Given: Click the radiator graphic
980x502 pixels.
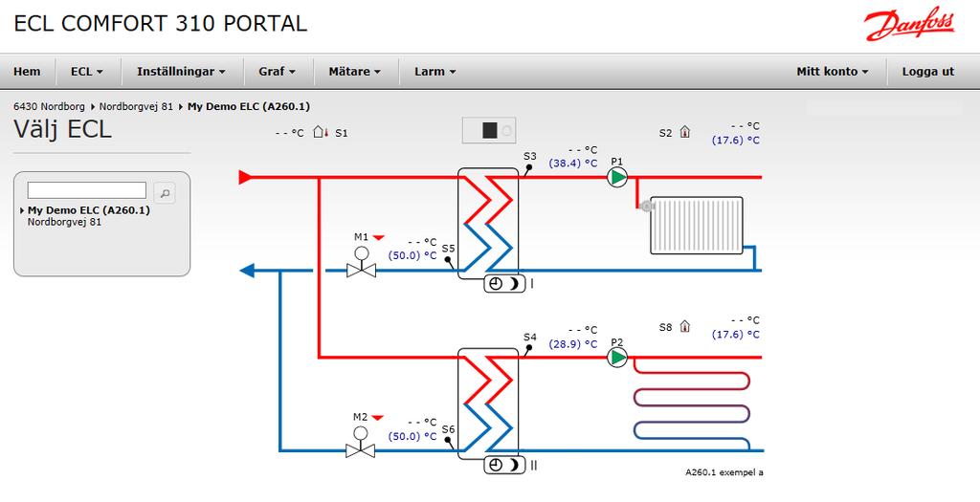Looking at the screenshot, I should [697, 226].
